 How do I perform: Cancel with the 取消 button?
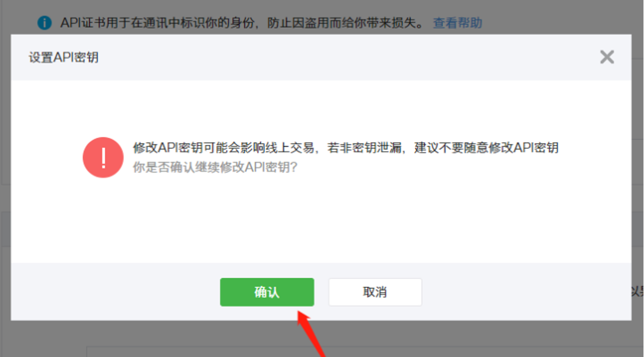pyautogui.click(x=375, y=292)
